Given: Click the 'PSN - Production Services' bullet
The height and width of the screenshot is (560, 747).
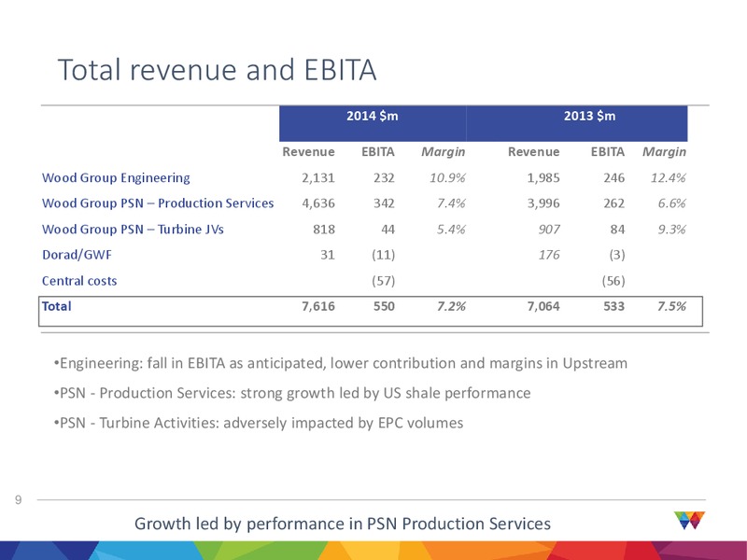Looking at the screenshot, I should click(292, 393).
